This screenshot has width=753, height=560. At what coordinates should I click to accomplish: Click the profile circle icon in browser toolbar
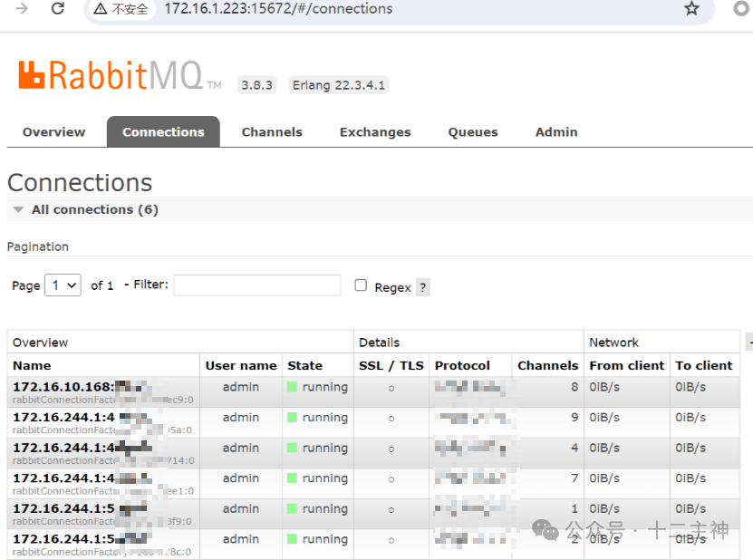point(742,8)
